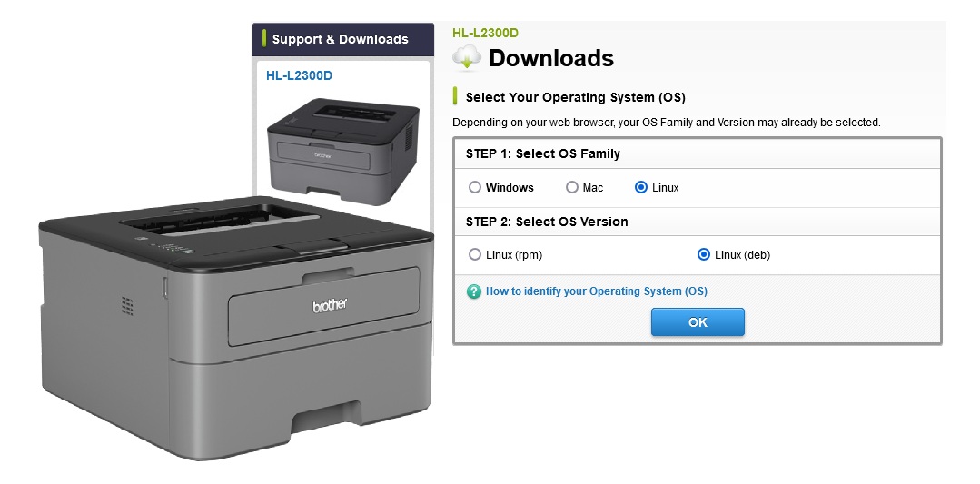
Task: Click green bar marker beside Support & Downloads
Action: tap(264, 39)
